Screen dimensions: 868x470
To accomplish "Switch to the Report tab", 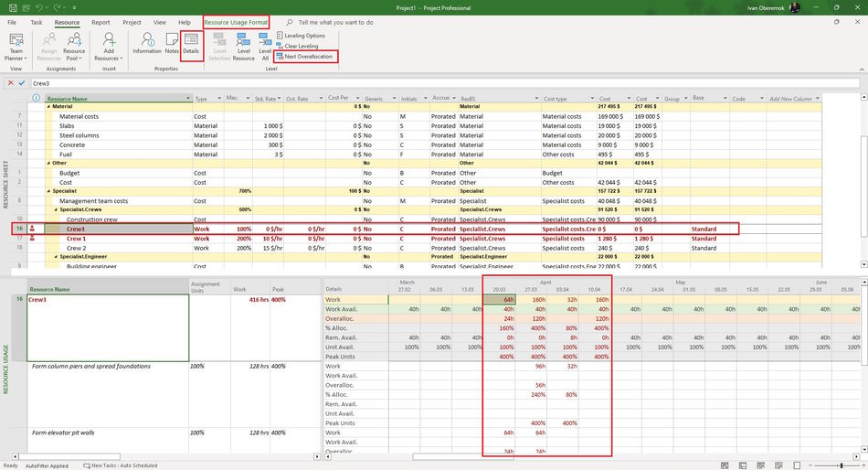I will coord(101,23).
